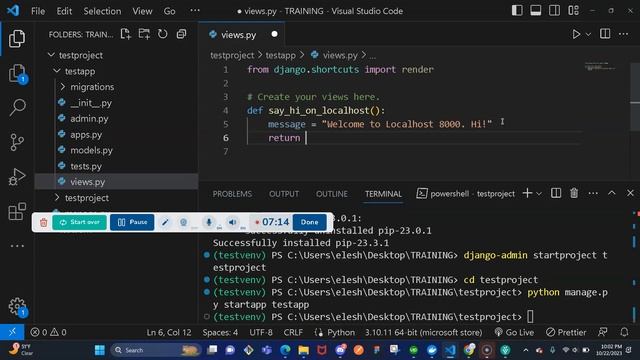Viewport: 640px width, 360px height.
Task: Click Start over in the recorder
Action: pos(80,222)
